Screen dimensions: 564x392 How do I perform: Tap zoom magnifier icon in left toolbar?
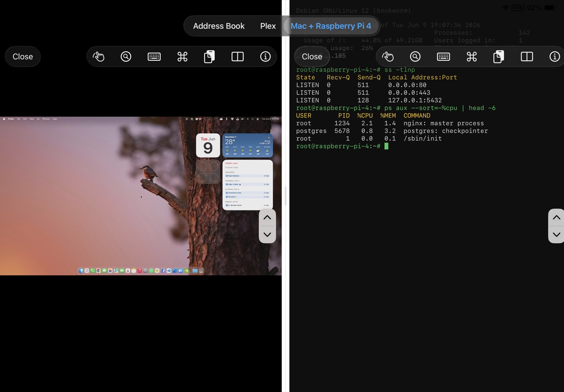click(x=126, y=56)
